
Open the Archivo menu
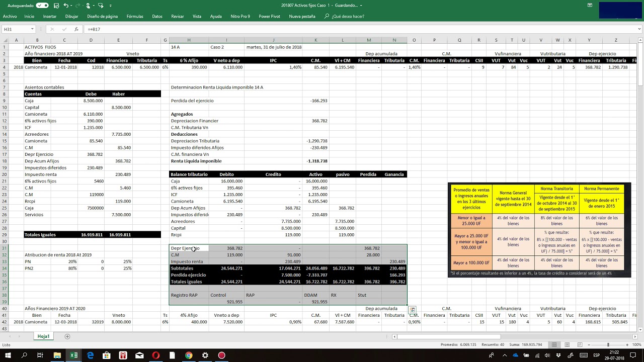pos(10,17)
